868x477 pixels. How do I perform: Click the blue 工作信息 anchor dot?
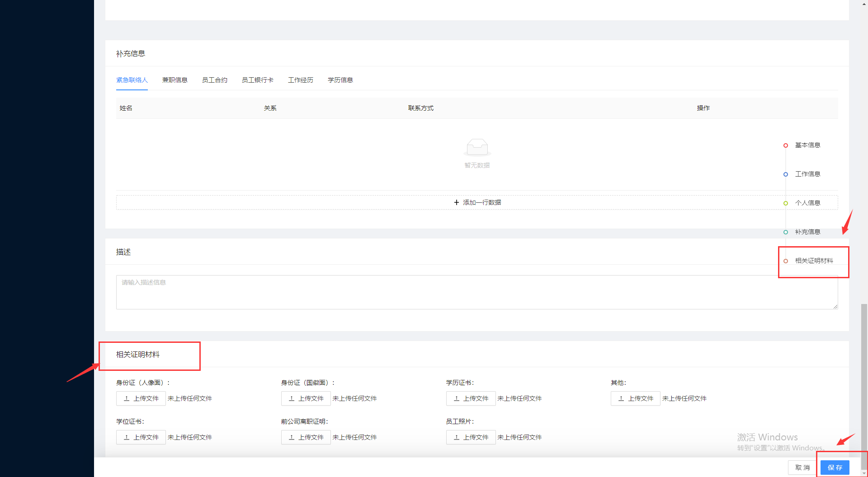[786, 174]
